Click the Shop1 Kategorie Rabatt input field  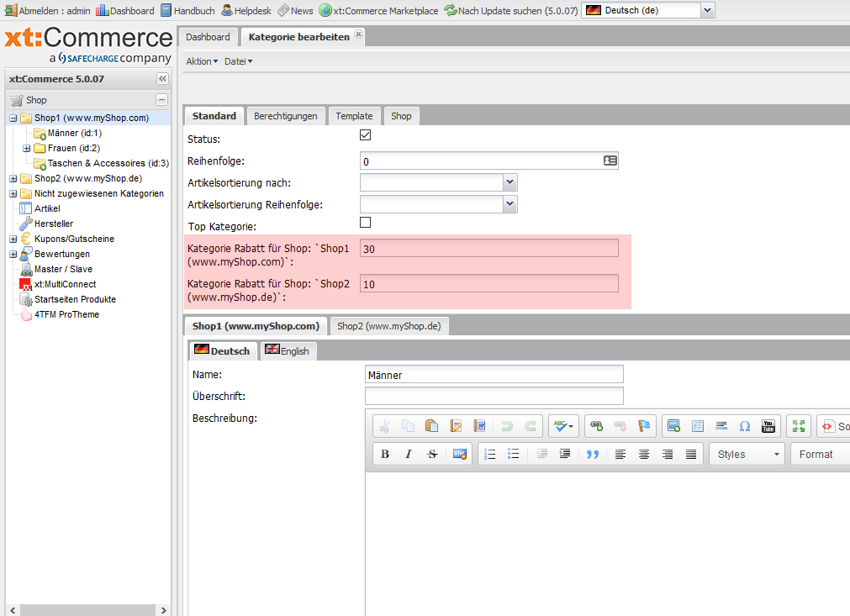coord(488,248)
